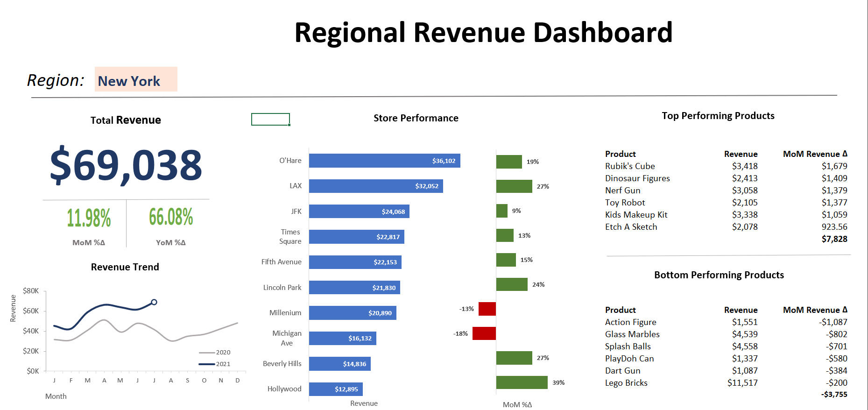Click the red -18% Michigan Ave bar
The image size is (868, 410).
[484, 333]
